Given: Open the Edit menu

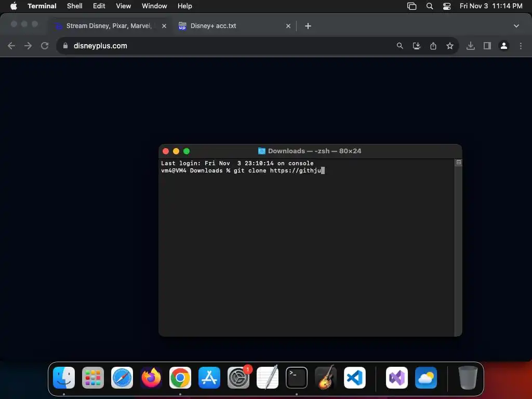Looking at the screenshot, I should coord(99,6).
